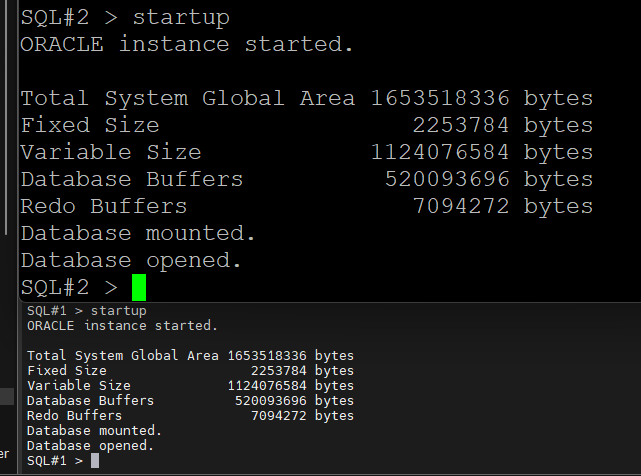Click value 1653518336 in the SQL#1 pane
This screenshot has width=641, height=476.
pos(267,356)
